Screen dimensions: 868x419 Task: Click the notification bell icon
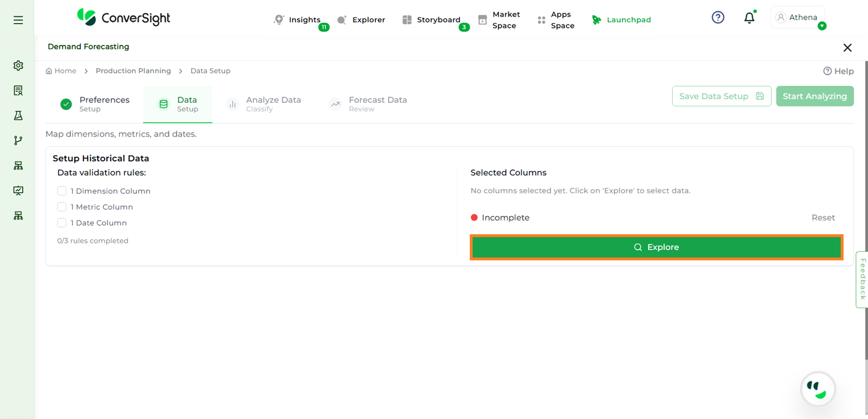pos(749,18)
